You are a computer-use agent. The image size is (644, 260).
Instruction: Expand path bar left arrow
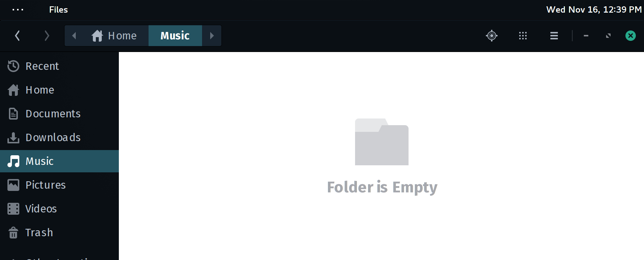pyautogui.click(x=74, y=36)
